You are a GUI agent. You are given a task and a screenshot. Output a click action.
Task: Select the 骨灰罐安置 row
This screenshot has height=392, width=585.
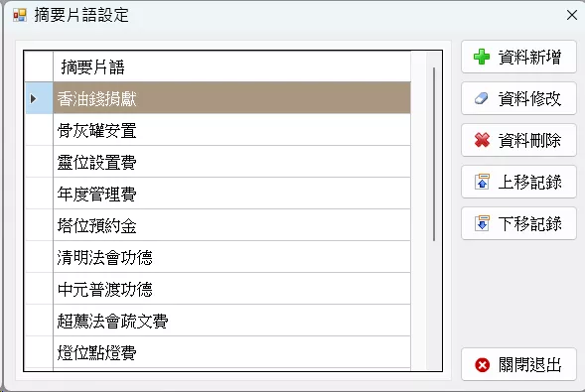click(x=231, y=130)
